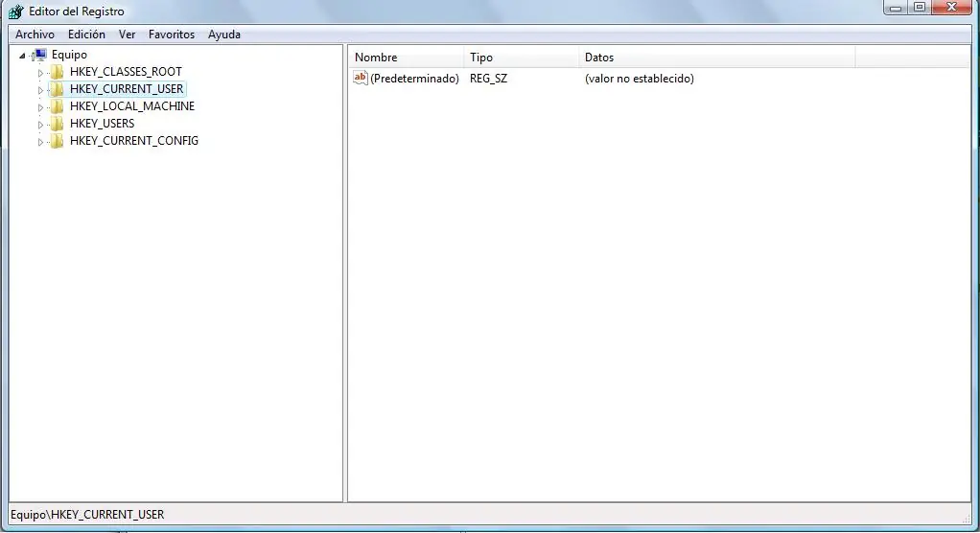Select the (Predeterminado) value name
This screenshot has height=533, width=980.
coord(414,79)
